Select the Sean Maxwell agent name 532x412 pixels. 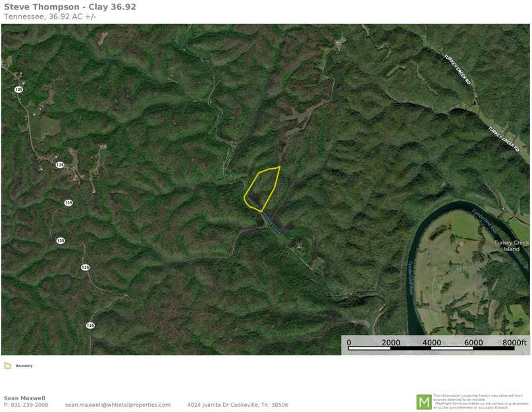pos(24,398)
